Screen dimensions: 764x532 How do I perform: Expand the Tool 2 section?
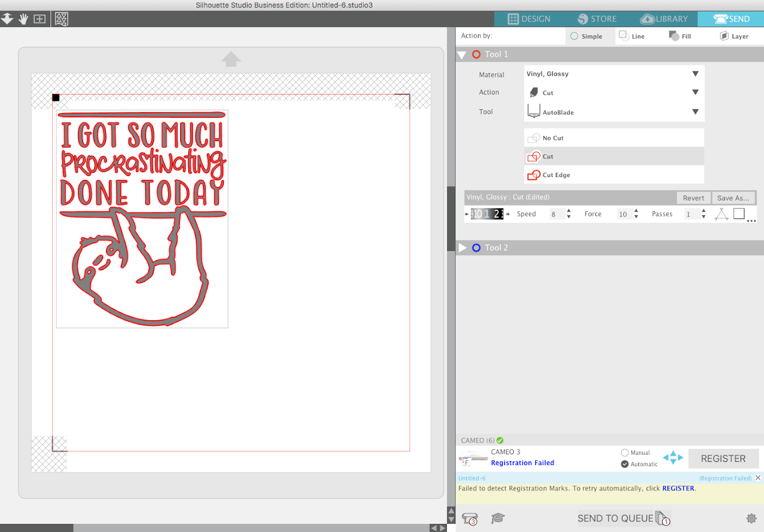click(x=462, y=248)
